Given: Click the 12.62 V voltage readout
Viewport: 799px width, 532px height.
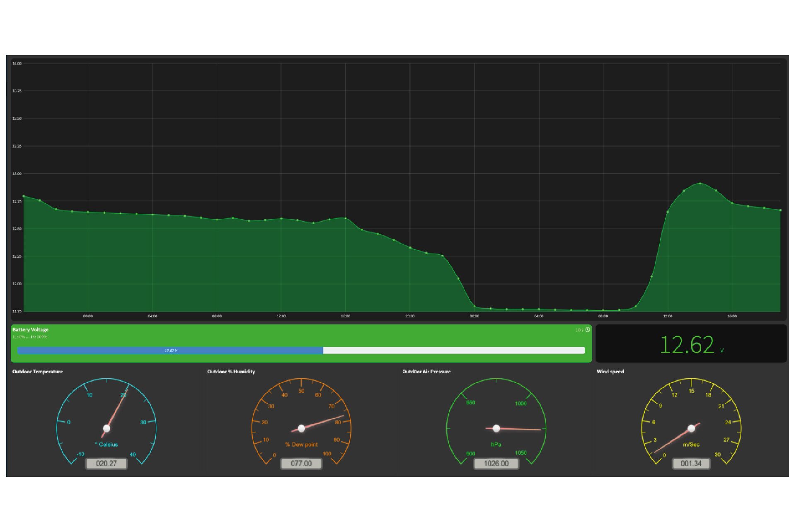Looking at the screenshot, I should (691, 345).
